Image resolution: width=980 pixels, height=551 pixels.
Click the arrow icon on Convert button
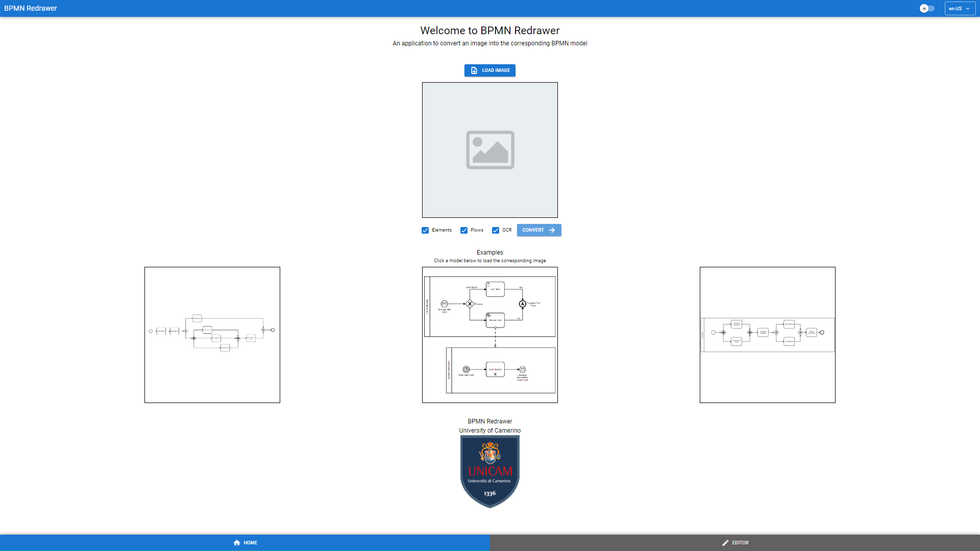coord(552,230)
